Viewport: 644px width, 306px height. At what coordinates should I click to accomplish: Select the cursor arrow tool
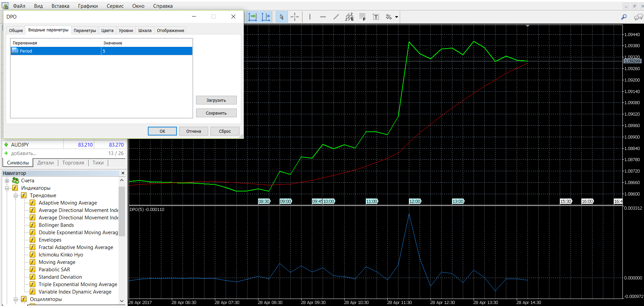(282, 17)
